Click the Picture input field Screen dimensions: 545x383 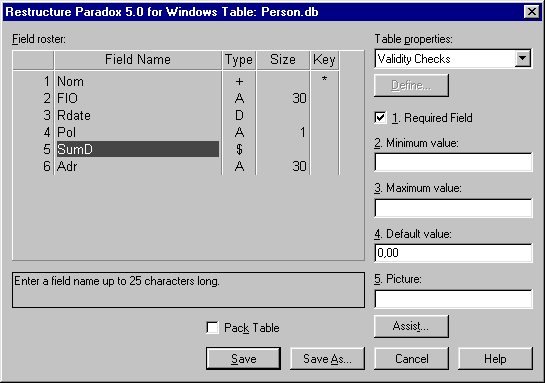[x=453, y=299]
